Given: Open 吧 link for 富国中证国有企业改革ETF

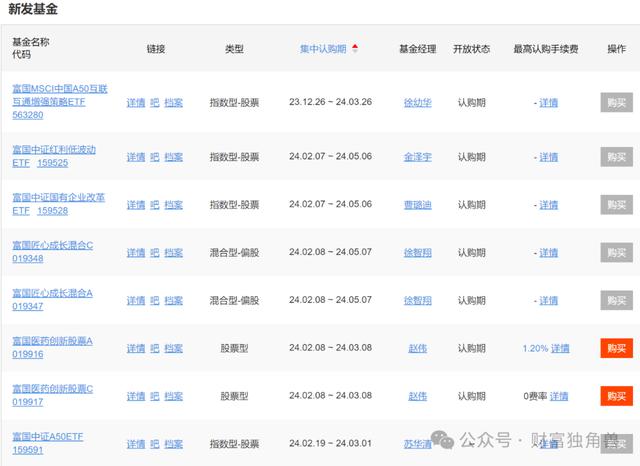Looking at the screenshot, I should pyautogui.click(x=155, y=204).
